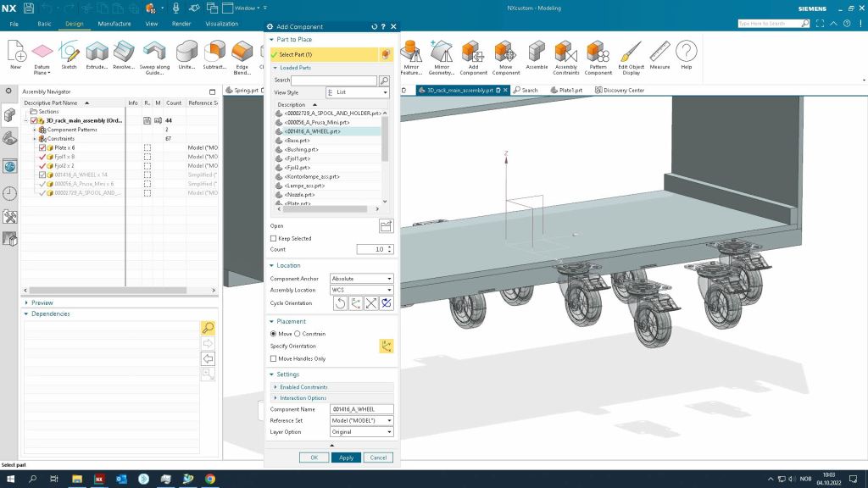Open the Assembly Constraints tool
This screenshot has width=868, height=488.
click(x=565, y=53)
